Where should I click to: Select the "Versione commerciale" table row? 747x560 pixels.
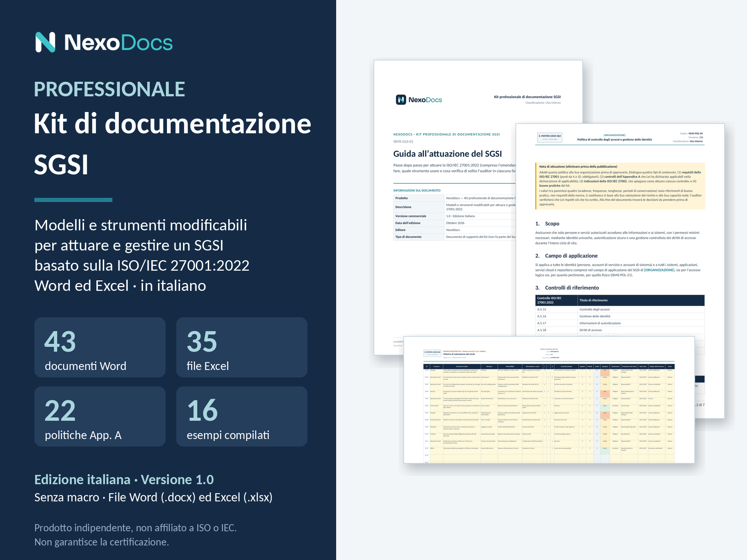point(455,216)
